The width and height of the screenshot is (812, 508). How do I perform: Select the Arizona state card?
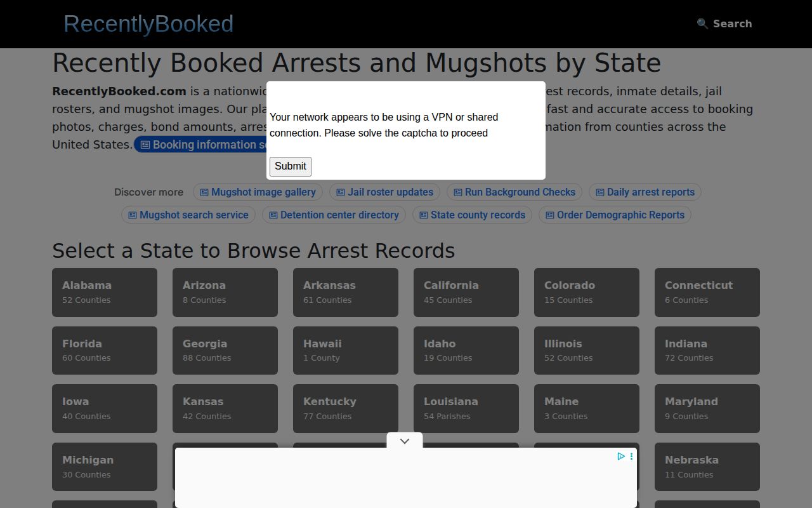coord(225,292)
